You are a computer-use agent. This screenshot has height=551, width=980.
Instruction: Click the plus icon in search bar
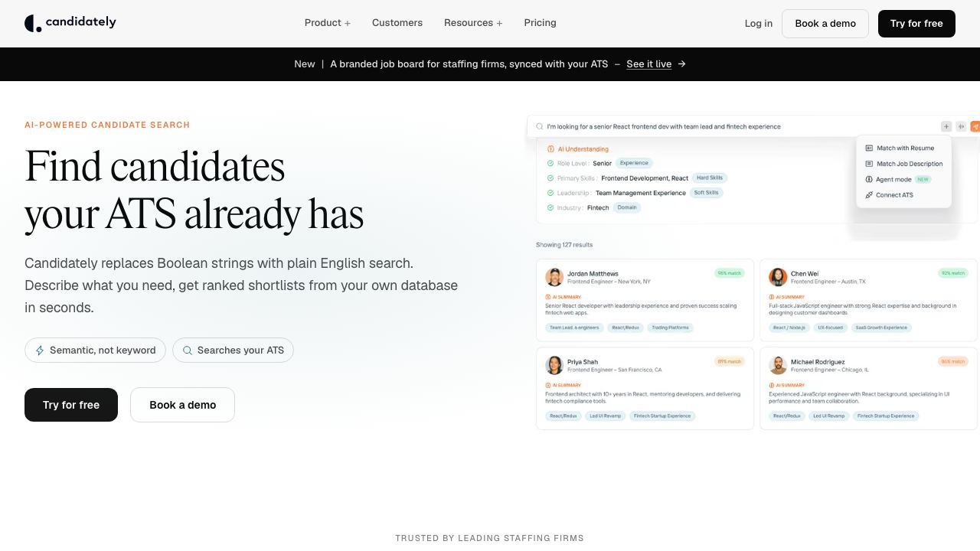pyautogui.click(x=946, y=126)
